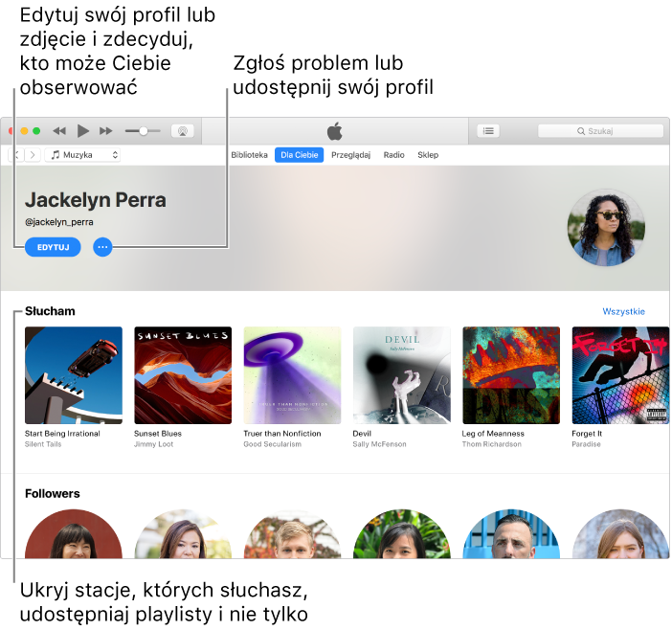Open the AirPlay output icon
The width and height of the screenshot is (672, 630).
183,131
